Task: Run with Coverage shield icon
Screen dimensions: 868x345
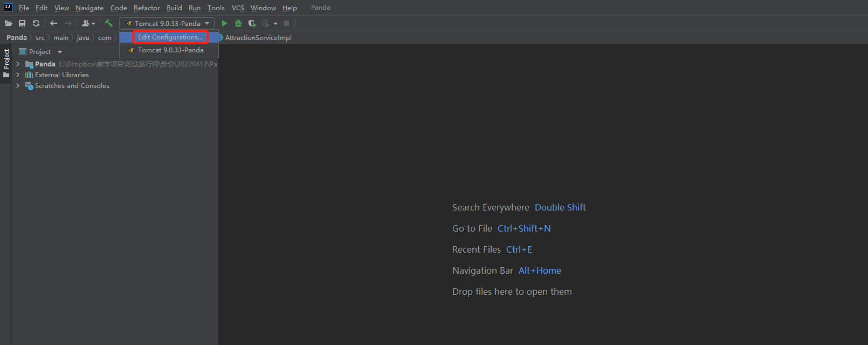Action: pos(252,23)
